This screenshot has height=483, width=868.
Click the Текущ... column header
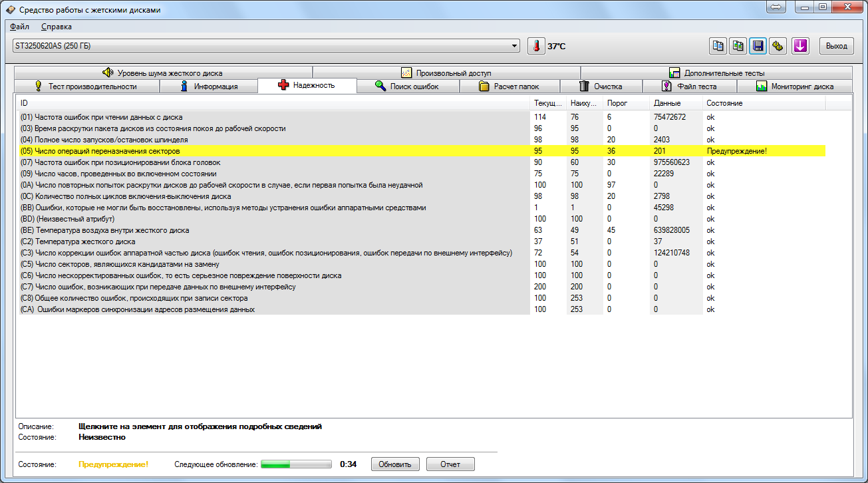tap(549, 103)
